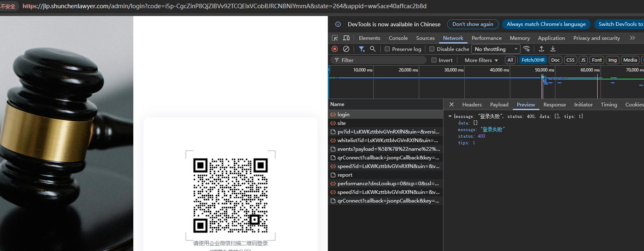
Task: Switch to the Console tab
Action: click(398, 38)
